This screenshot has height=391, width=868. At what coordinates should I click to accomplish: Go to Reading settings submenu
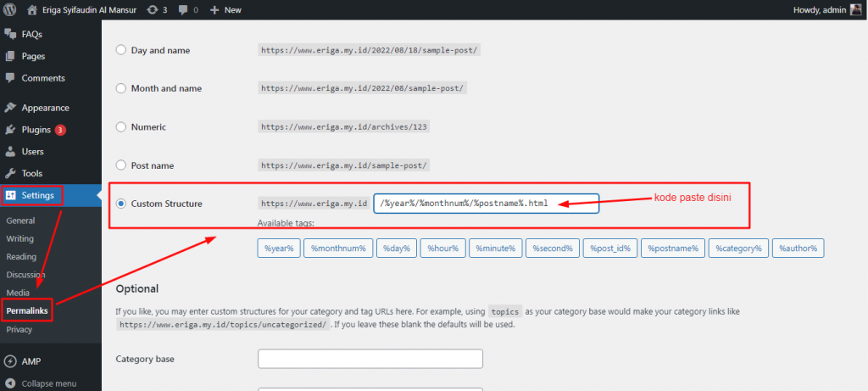point(21,257)
